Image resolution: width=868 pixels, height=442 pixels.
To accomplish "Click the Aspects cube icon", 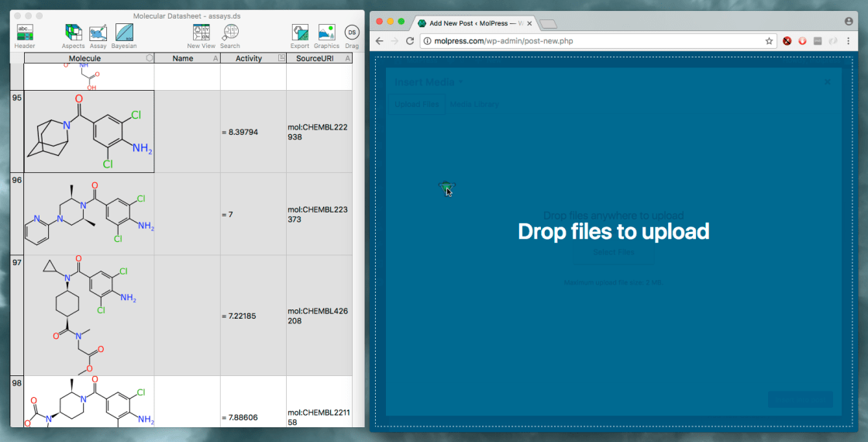I will click(x=74, y=33).
